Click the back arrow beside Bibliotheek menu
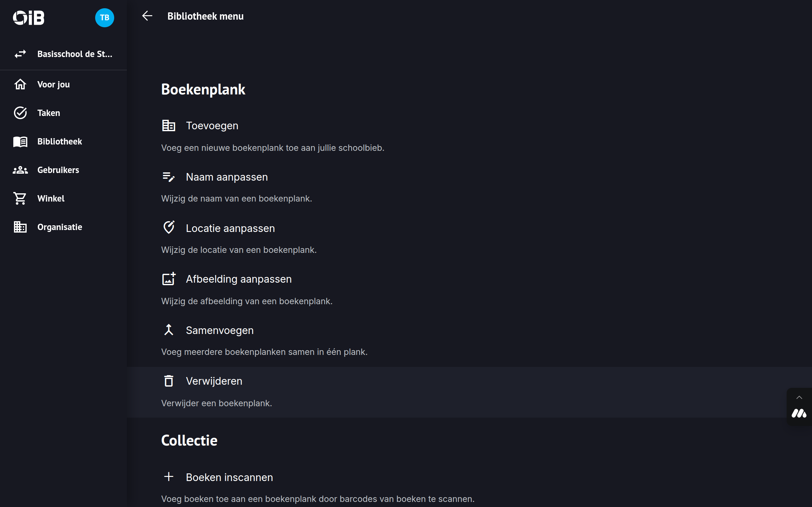The height and width of the screenshot is (507, 812). coord(147,16)
